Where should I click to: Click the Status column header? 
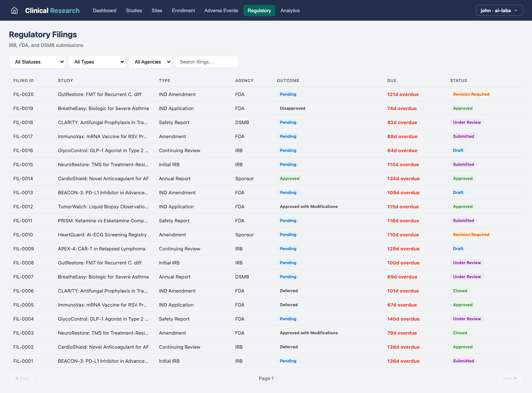tap(458, 81)
